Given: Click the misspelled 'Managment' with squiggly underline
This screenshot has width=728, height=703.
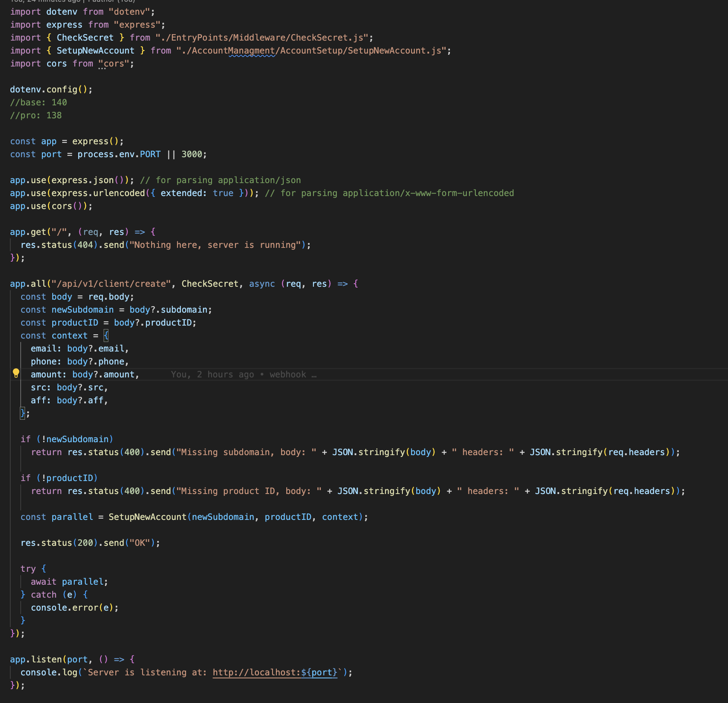Looking at the screenshot, I should (251, 51).
